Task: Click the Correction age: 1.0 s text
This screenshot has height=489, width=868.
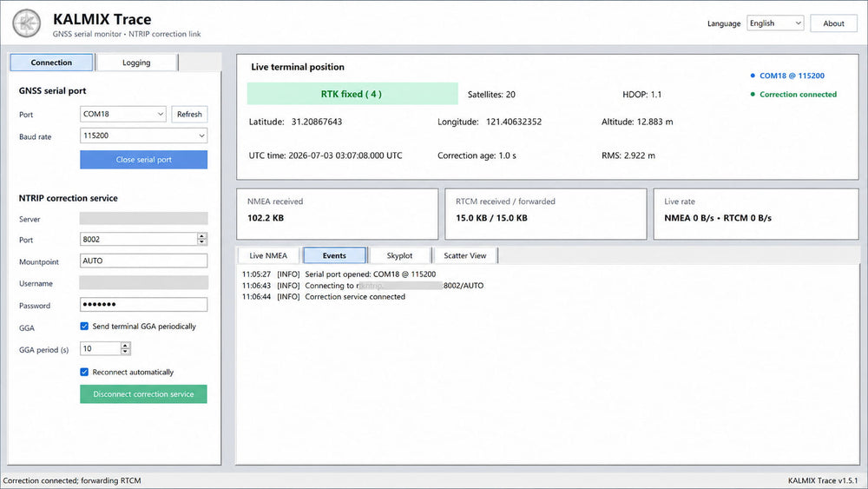Action: pos(477,155)
